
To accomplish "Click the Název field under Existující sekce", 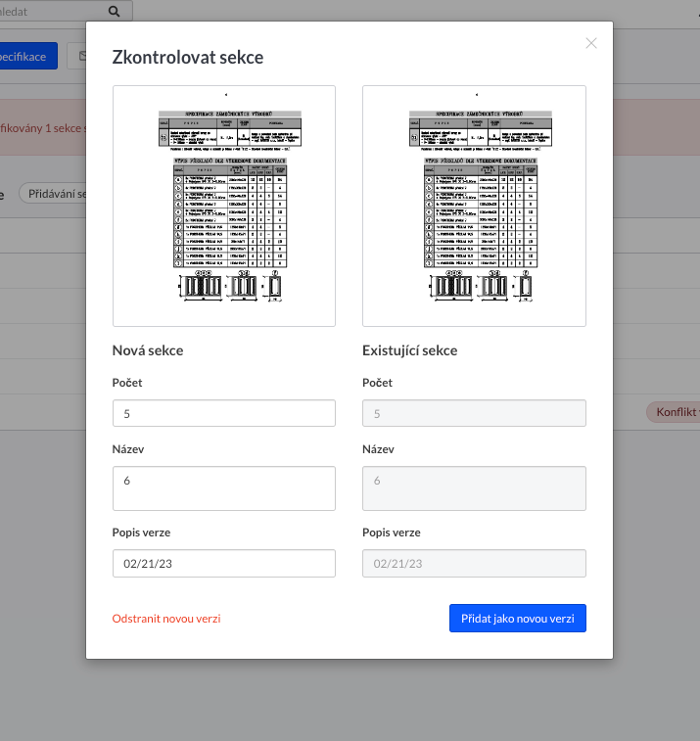I will [474, 487].
